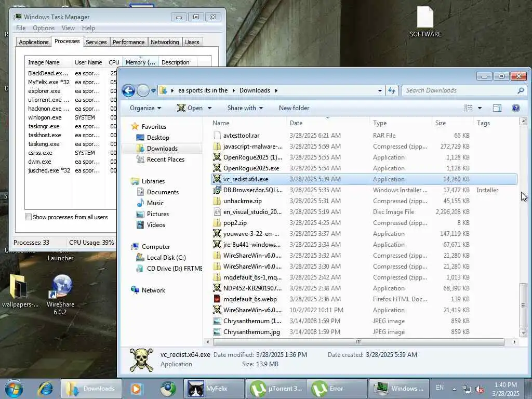Screen dimensions: 532x399
Task: Click the taskbar clock showing 1:40 PM
Action: point(506,389)
